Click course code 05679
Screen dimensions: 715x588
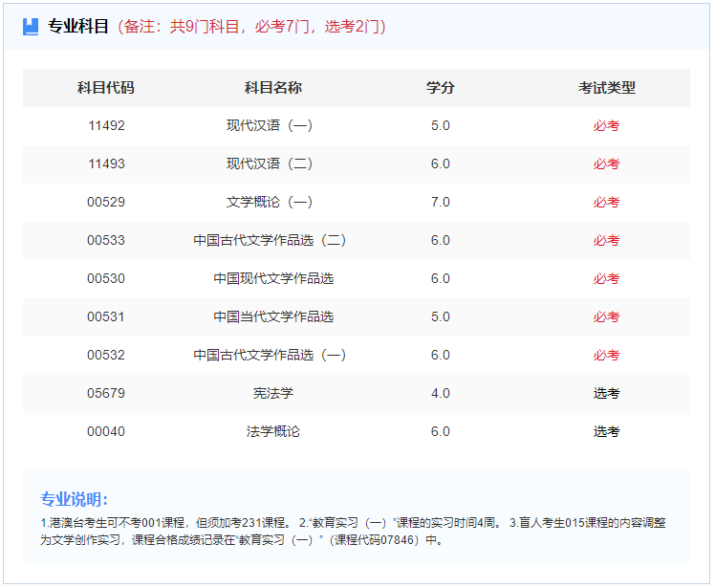click(x=106, y=393)
